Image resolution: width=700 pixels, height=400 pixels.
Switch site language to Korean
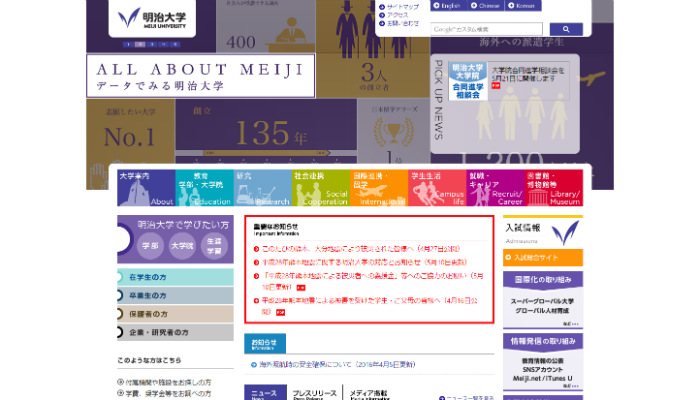point(522,6)
